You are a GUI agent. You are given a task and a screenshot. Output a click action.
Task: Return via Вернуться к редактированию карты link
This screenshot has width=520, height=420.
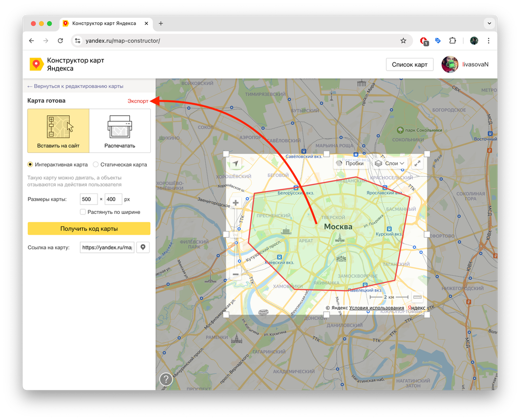coord(75,86)
